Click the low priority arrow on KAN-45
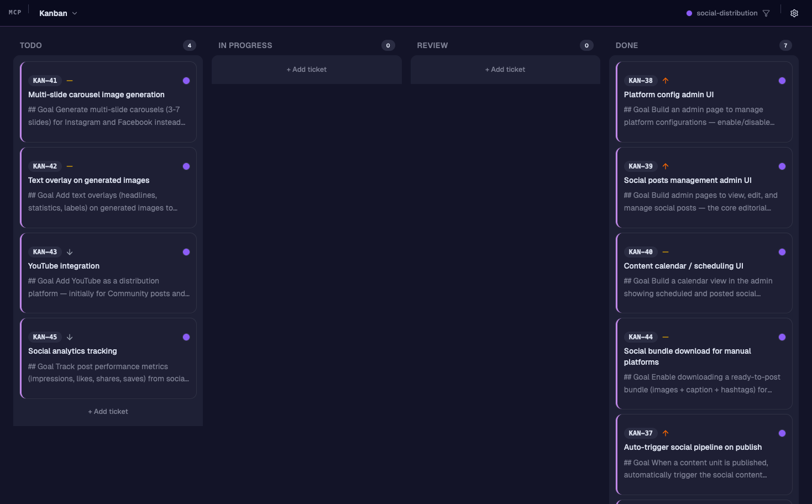 pyautogui.click(x=70, y=337)
